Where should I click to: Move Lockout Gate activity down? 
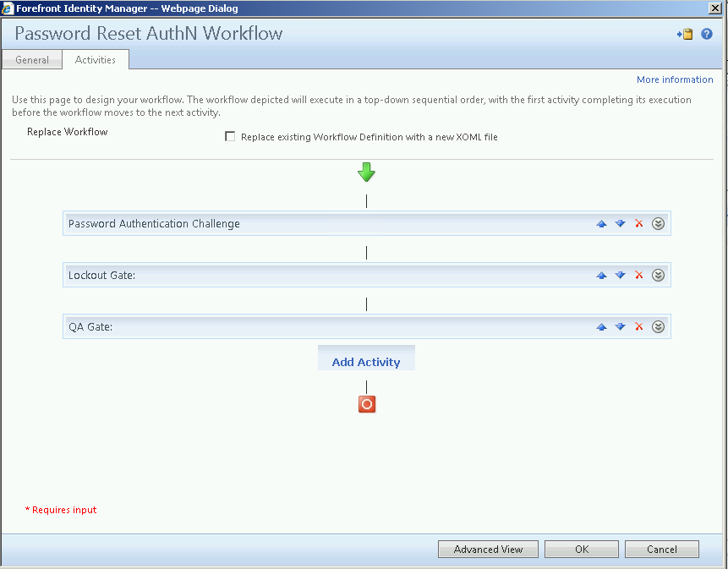point(620,276)
